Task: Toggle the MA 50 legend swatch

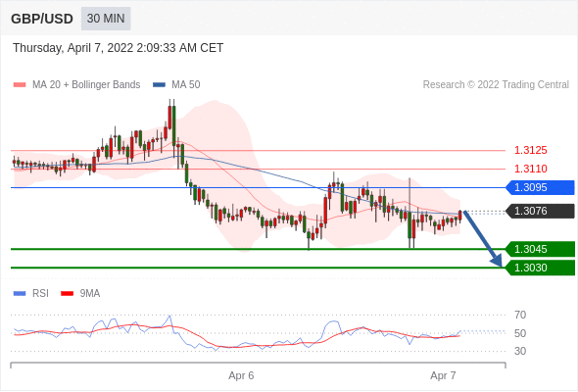Action: pos(159,85)
